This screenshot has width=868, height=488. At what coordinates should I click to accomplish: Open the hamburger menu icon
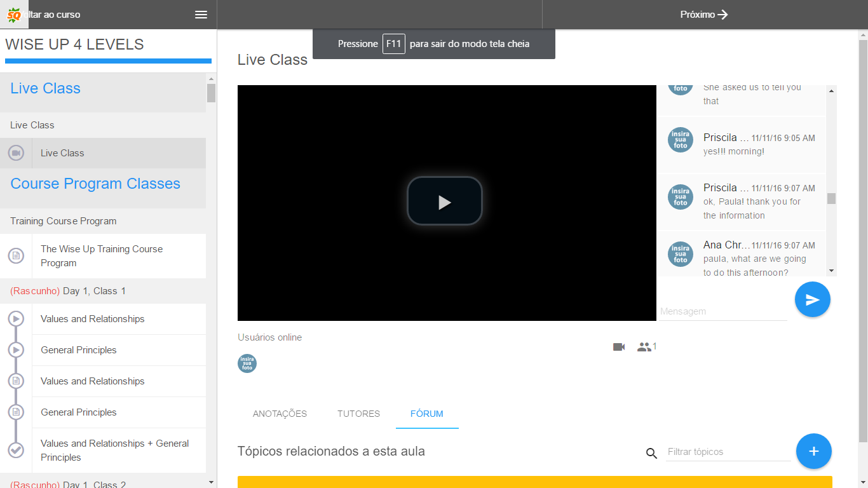click(x=201, y=15)
